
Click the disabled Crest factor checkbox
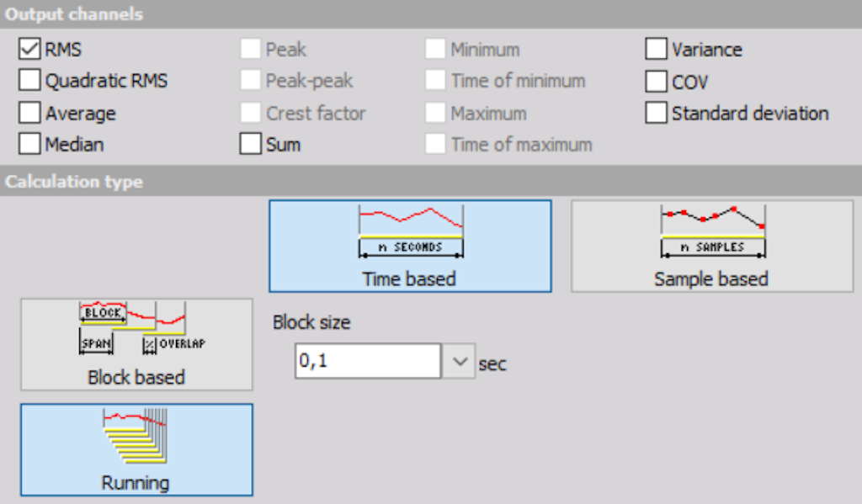250,113
